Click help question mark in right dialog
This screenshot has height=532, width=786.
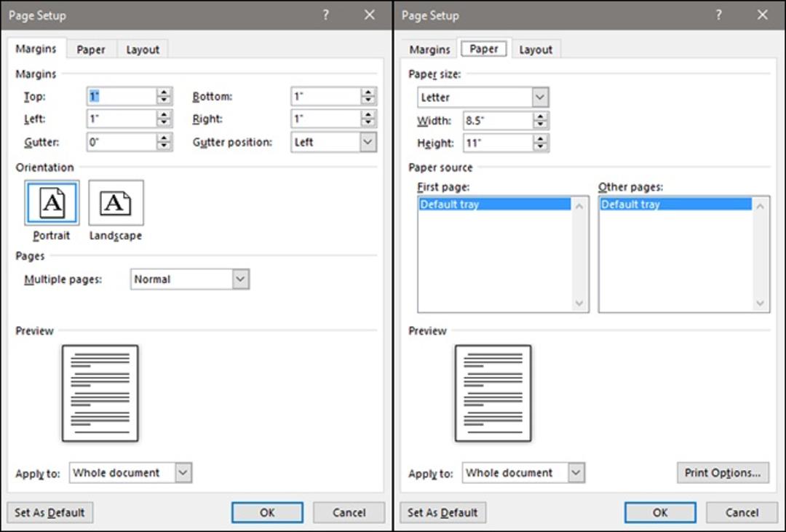coord(719,15)
